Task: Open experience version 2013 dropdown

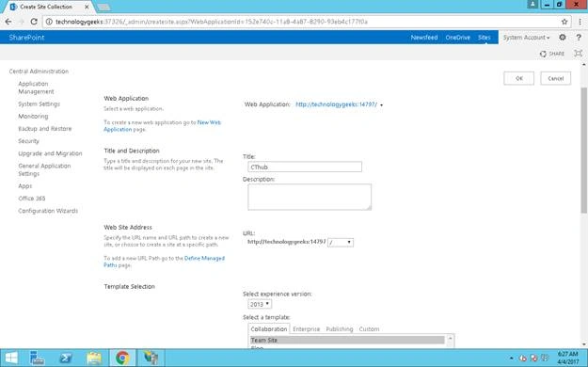Action: (260, 304)
